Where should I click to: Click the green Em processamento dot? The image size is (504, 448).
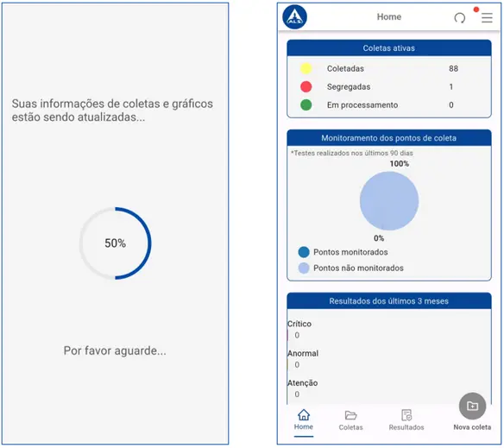click(306, 104)
